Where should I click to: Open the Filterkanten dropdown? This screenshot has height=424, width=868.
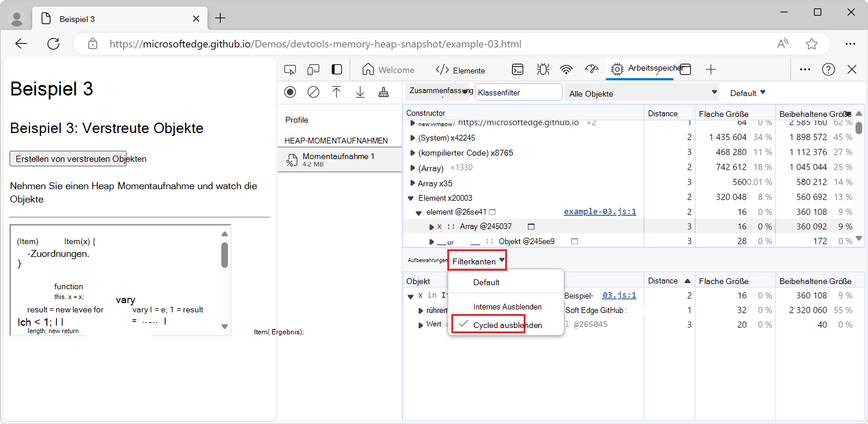pyautogui.click(x=478, y=261)
